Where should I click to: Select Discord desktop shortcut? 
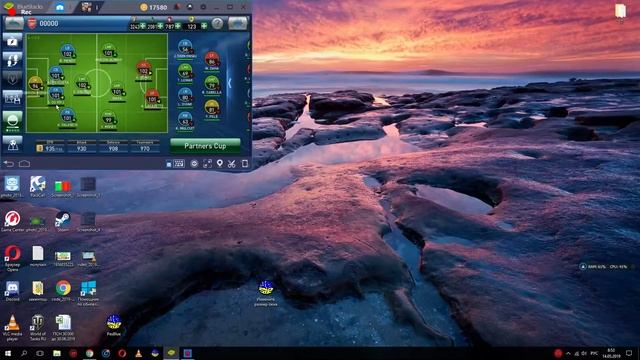[12, 291]
